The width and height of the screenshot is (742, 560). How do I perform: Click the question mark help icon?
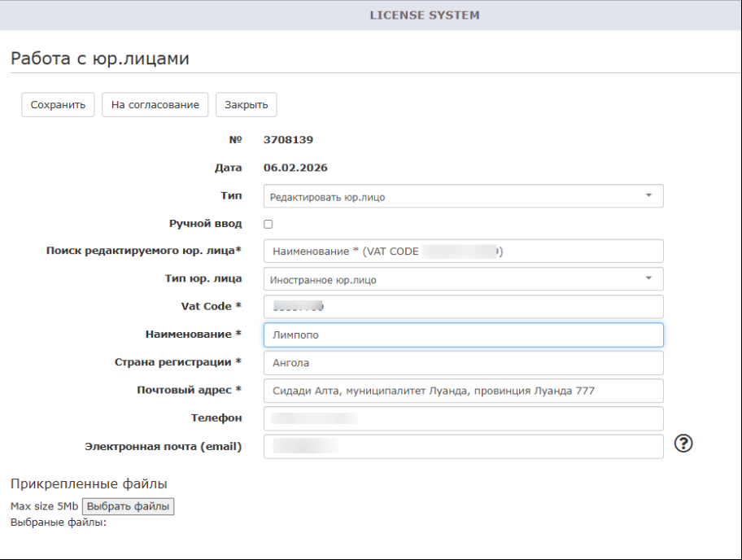684,444
